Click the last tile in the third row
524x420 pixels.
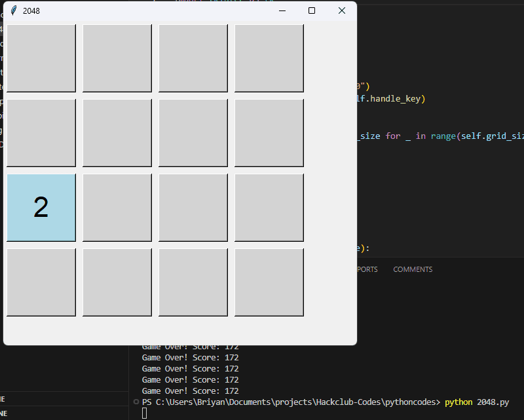click(x=269, y=207)
